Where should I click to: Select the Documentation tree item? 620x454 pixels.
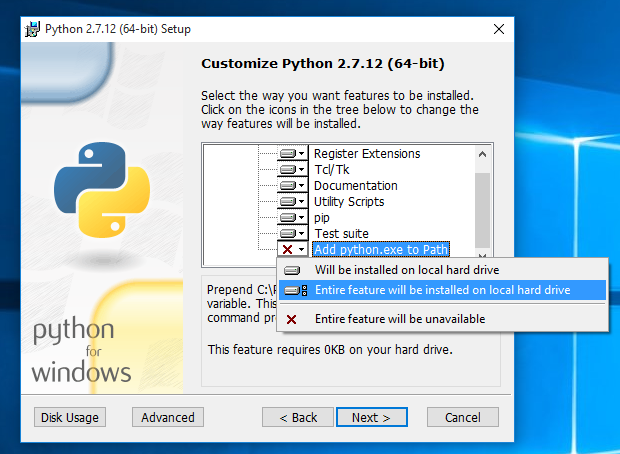(355, 185)
